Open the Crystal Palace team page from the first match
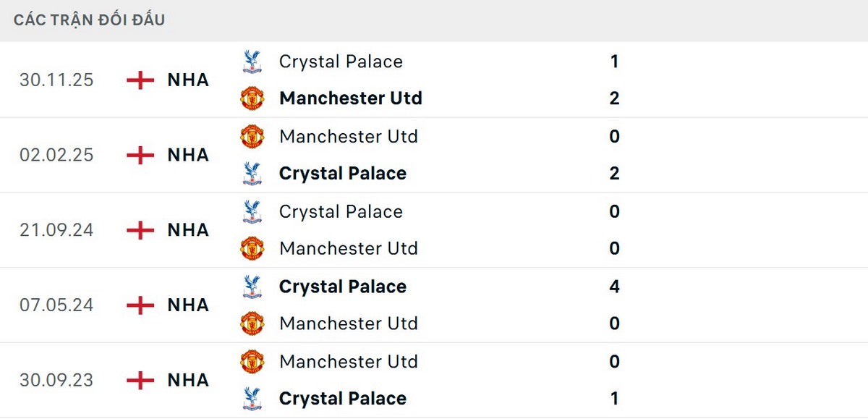Screen dimensions: 868x419 pyautogui.click(x=341, y=62)
